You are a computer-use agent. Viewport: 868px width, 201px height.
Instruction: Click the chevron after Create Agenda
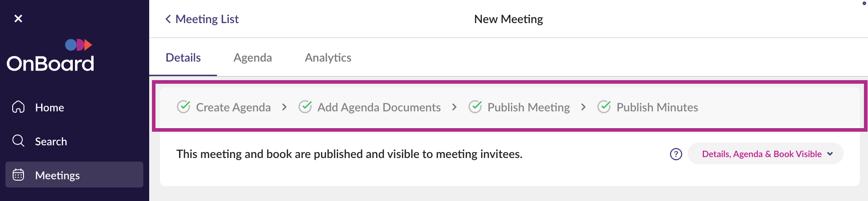click(284, 107)
